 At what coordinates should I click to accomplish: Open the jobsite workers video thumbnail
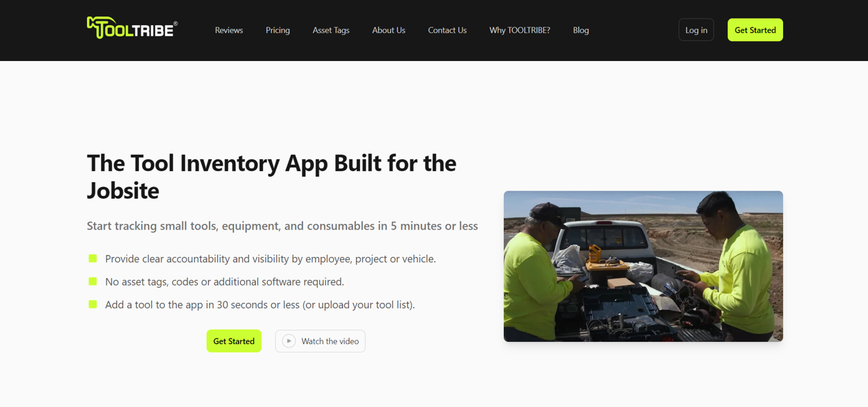click(643, 267)
